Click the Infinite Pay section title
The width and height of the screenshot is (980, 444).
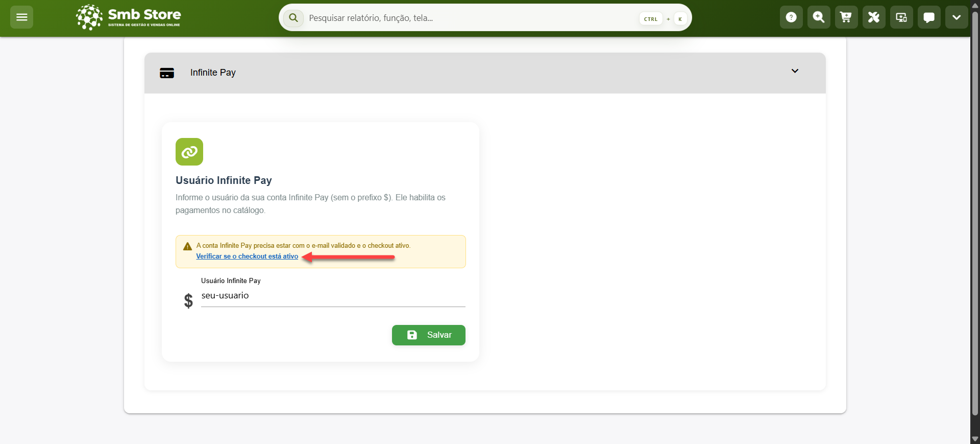(x=213, y=73)
